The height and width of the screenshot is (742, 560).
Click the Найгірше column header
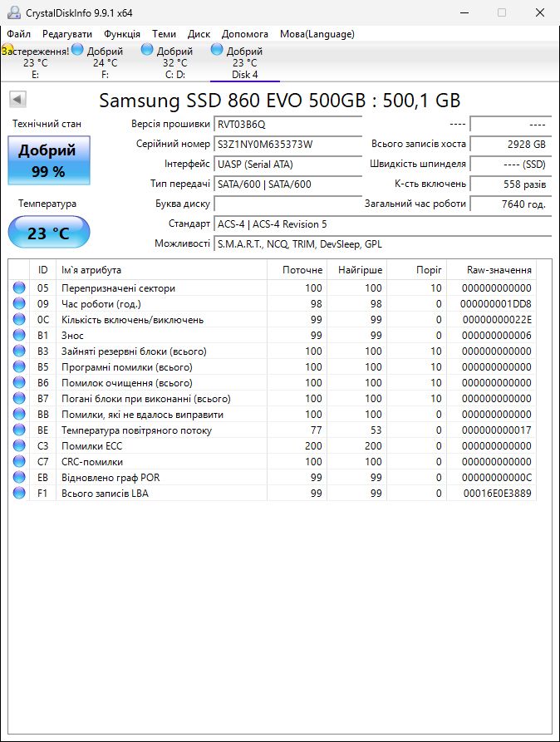click(x=356, y=270)
